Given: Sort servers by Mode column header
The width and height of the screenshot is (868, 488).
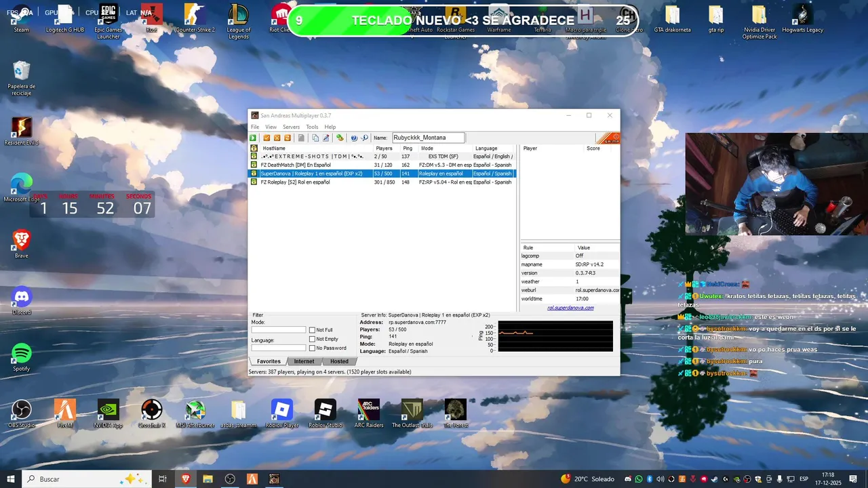Looking at the screenshot, I should click(x=445, y=148).
